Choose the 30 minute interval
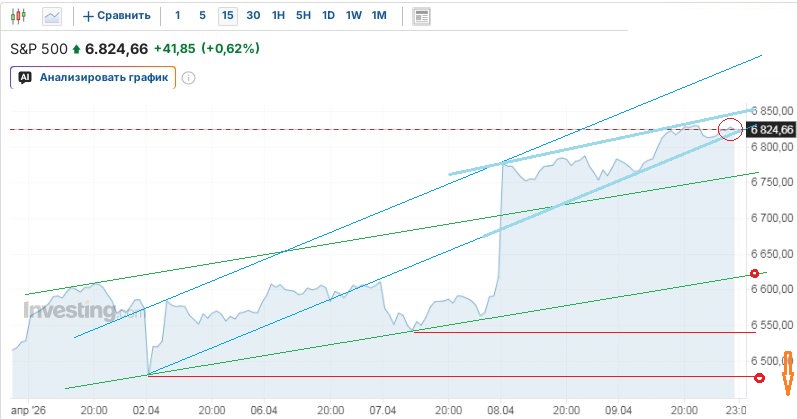The width and height of the screenshot is (797, 419). pos(253,16)
